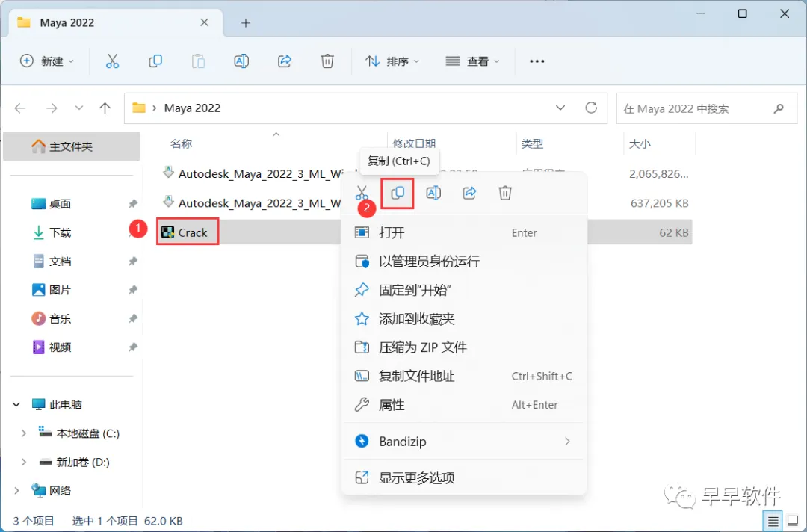The image size is (807, 532).
Task: Expand address bar history dropdown
Action: coord(560,108)
